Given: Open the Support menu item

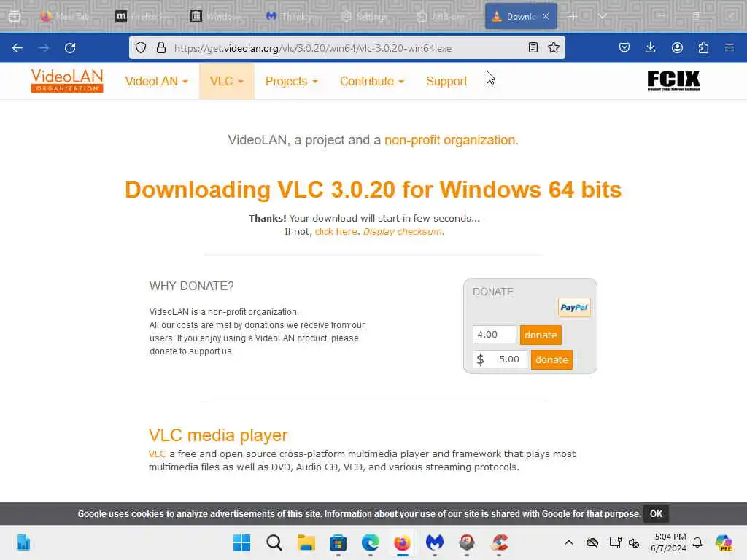Looking at the screenshot, I should click(446, 82).
